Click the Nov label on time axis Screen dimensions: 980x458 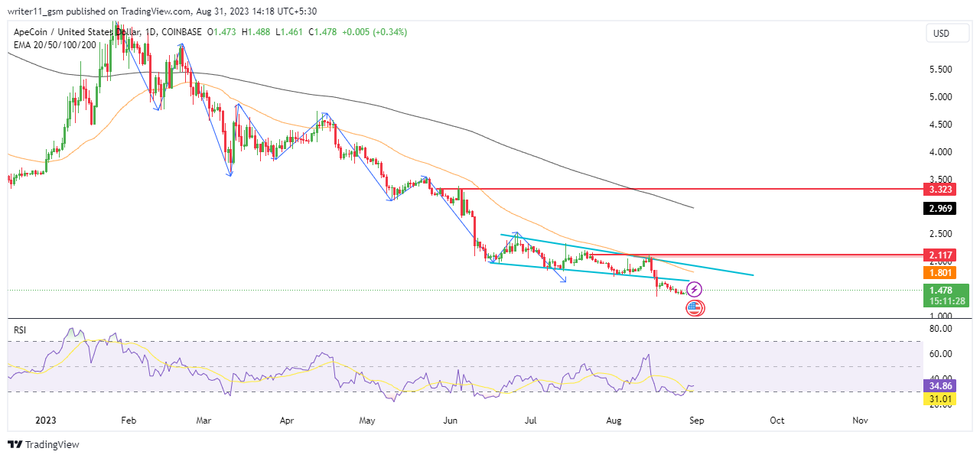point(860,421)
